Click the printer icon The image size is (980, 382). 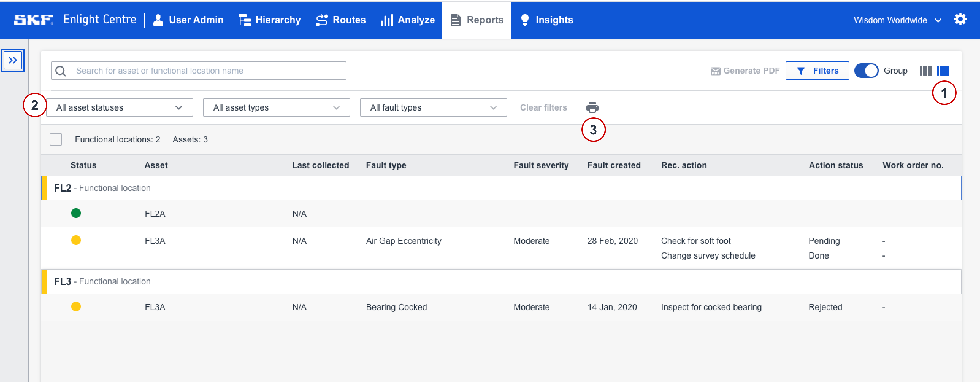pyautogui.click(x=592, y=107)
